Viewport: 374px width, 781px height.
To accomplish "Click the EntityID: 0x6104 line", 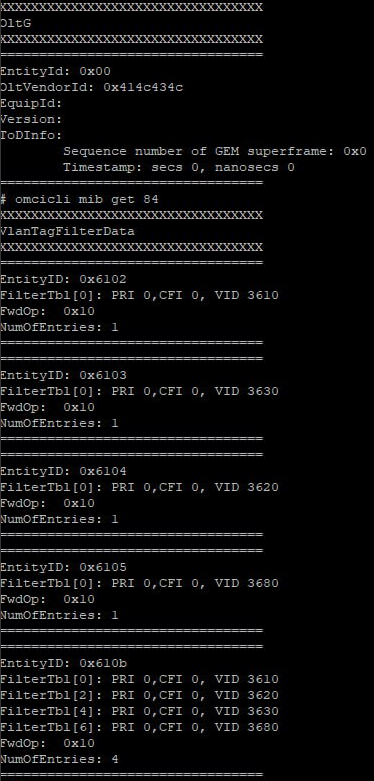I will pos(63,471).
